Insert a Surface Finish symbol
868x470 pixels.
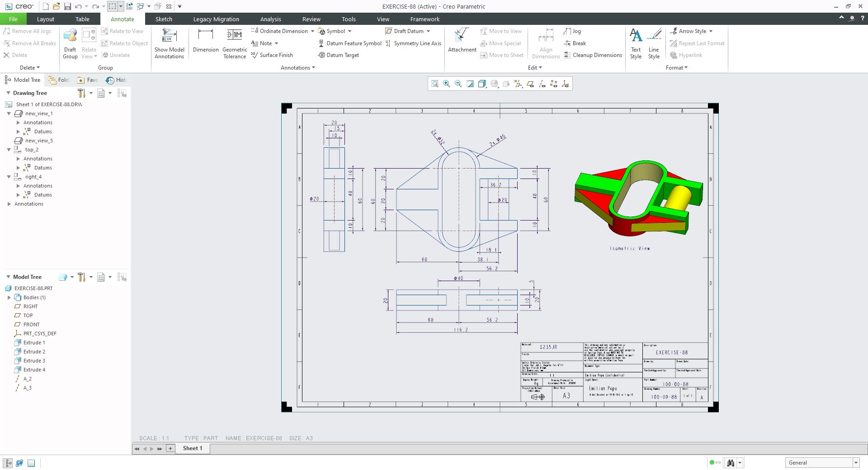(272, 55)
